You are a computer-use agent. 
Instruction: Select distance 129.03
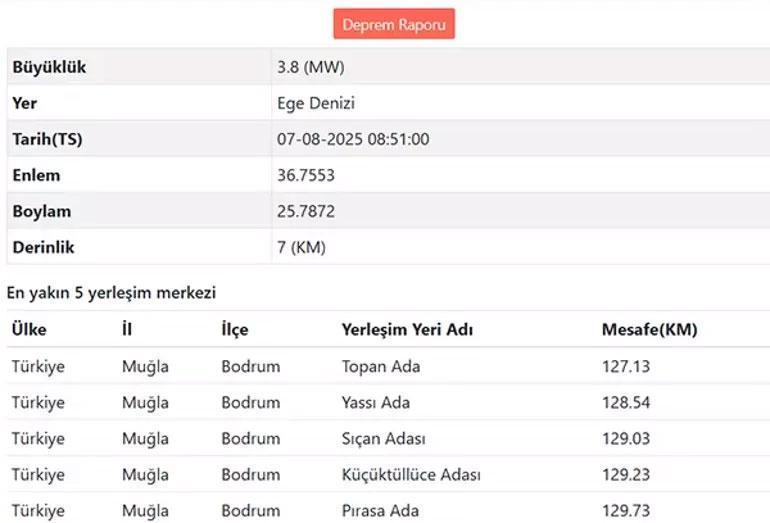(626, 439)
